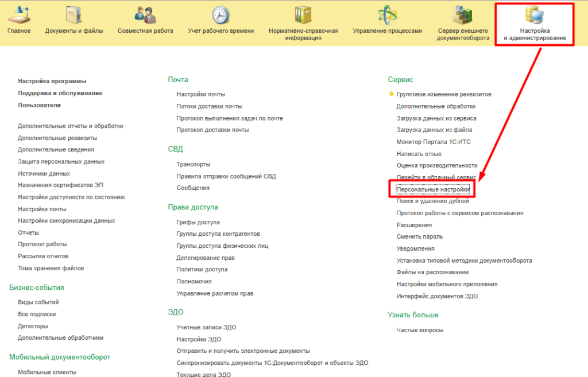Open Потоки доставки почты
The image size is (588, 377).
point(209,106)
